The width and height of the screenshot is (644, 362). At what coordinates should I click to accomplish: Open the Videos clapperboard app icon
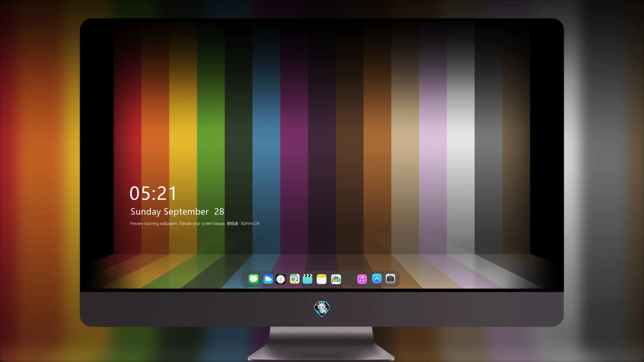point(308,279)
